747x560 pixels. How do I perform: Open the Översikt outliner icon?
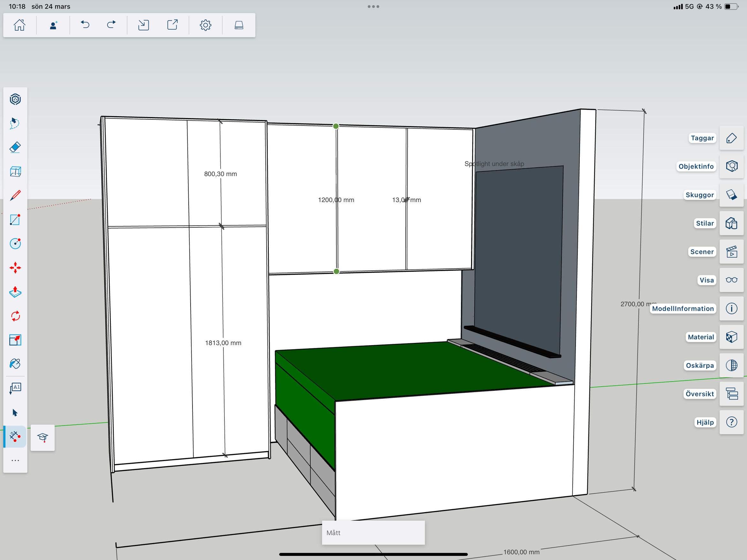(x=731, y=393)
